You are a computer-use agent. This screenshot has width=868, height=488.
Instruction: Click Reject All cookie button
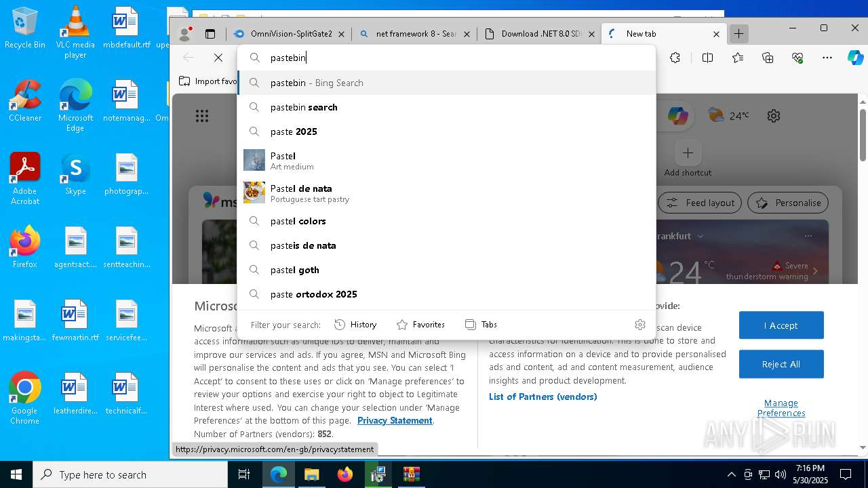(x=781, y=364)
